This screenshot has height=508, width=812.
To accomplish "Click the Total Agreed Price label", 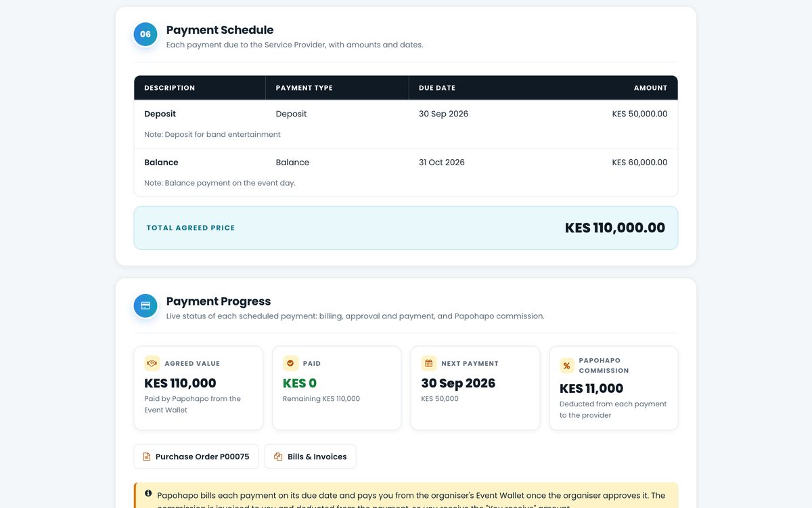I will click(191, 228).
